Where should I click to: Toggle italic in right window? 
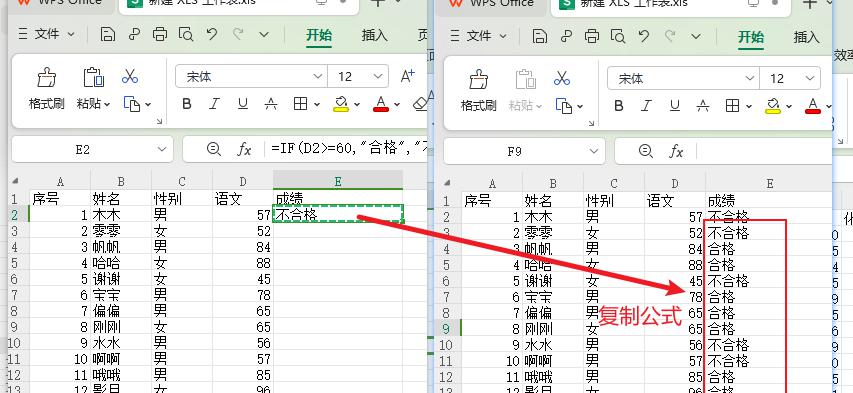pos(647,106)
